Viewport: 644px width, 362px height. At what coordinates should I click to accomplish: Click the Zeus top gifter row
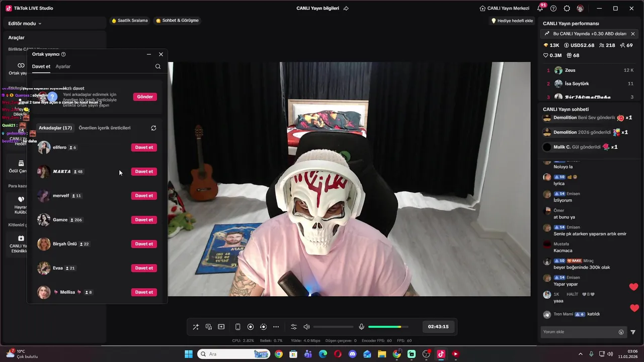(590, 70)
